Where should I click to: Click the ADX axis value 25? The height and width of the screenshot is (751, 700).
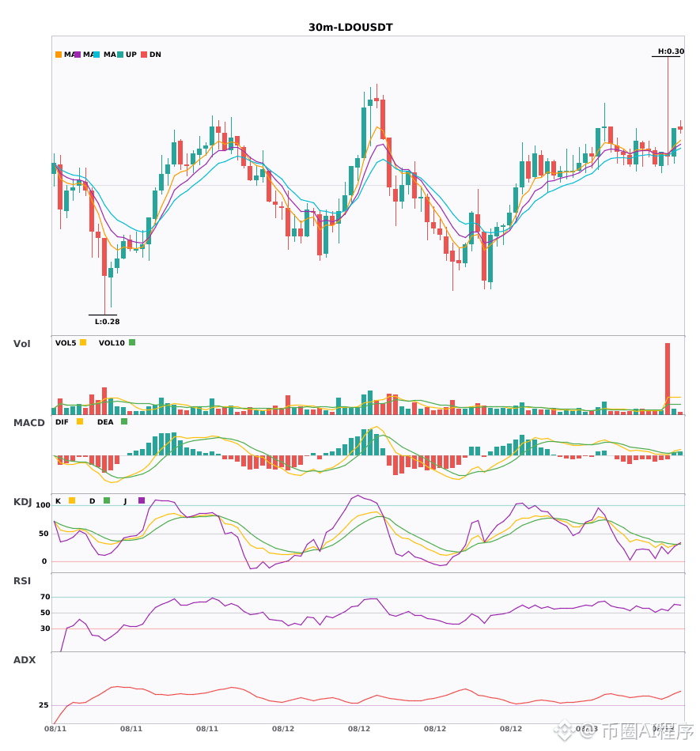(44, 705)
